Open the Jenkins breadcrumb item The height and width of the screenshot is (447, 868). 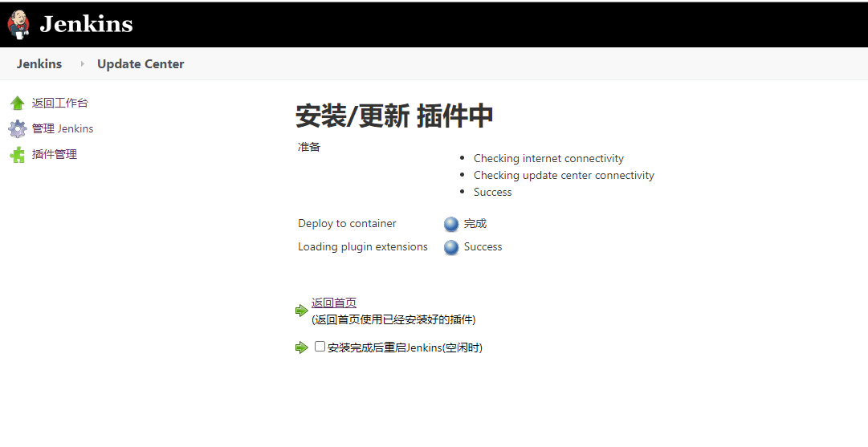(x=39, y=64)
